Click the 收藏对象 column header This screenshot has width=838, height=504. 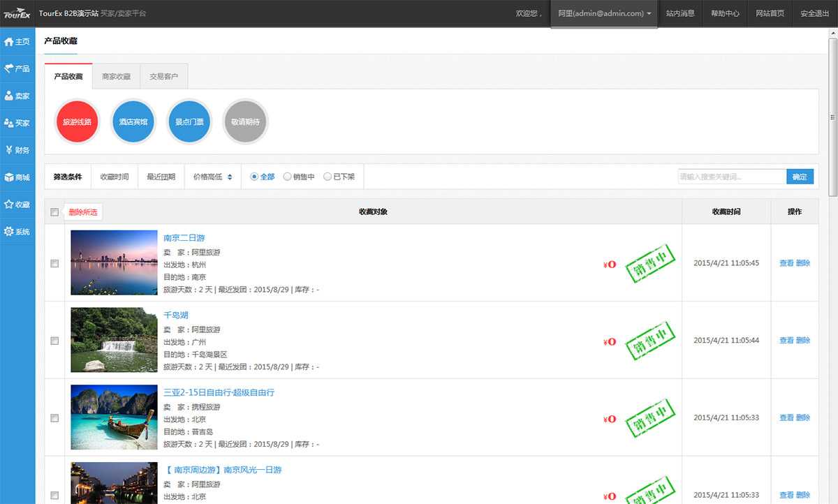(373, 212)
